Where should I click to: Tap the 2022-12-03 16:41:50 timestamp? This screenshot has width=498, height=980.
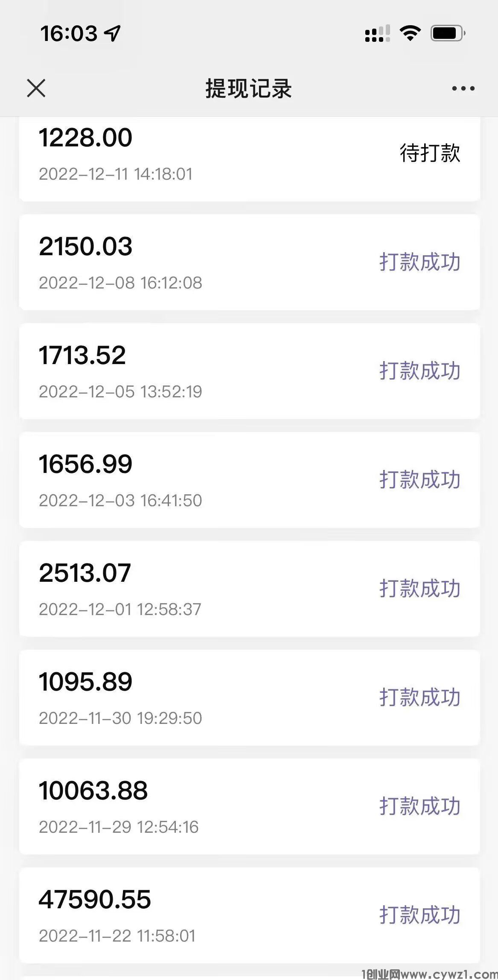[x=120, y=500]
